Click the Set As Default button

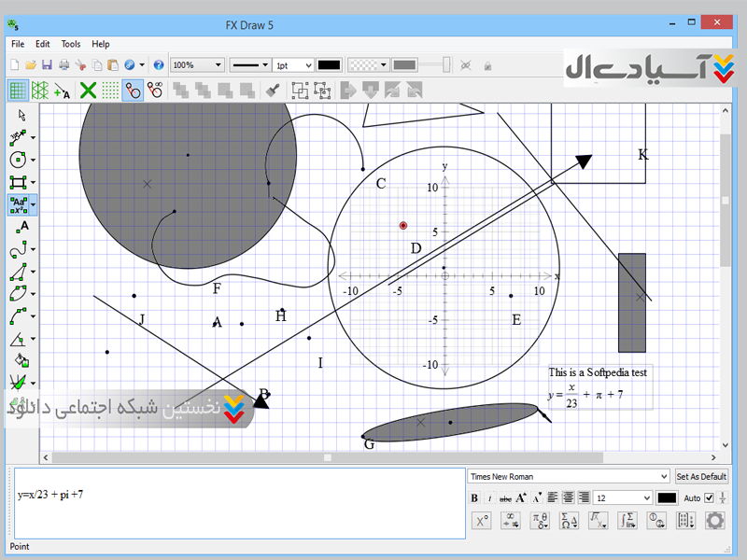[700, 476]
